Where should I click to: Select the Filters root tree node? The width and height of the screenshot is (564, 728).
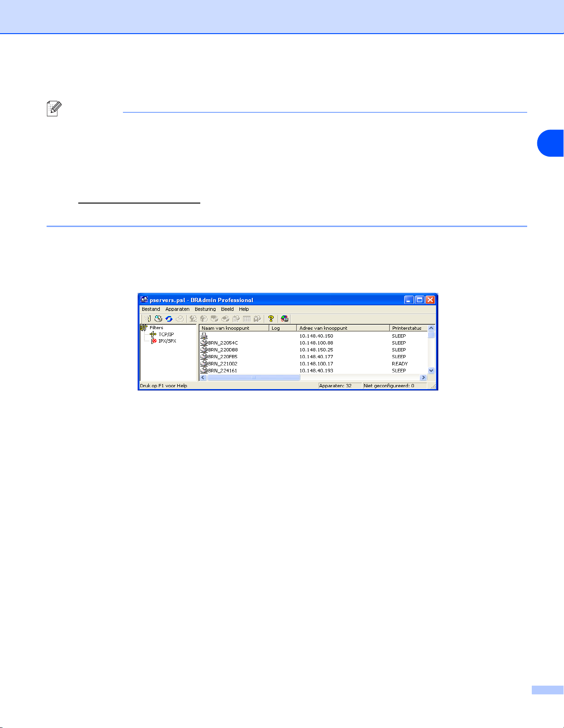pos(156,328)
